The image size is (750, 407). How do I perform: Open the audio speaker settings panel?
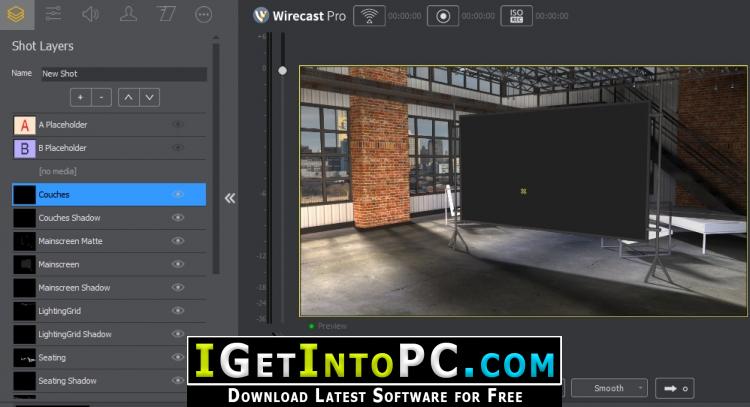pos(91,14)
